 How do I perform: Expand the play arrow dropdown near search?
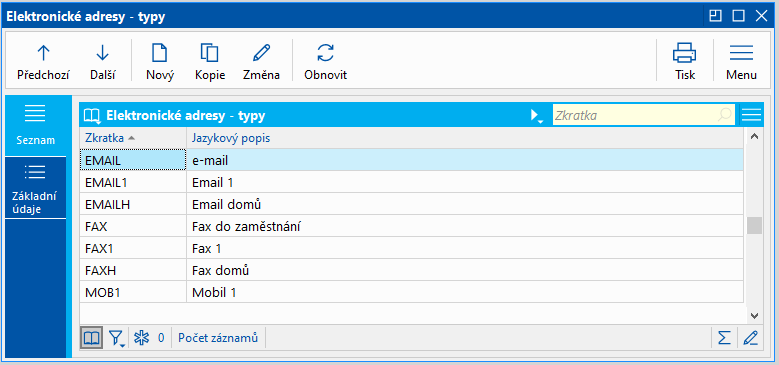[537, 116]
